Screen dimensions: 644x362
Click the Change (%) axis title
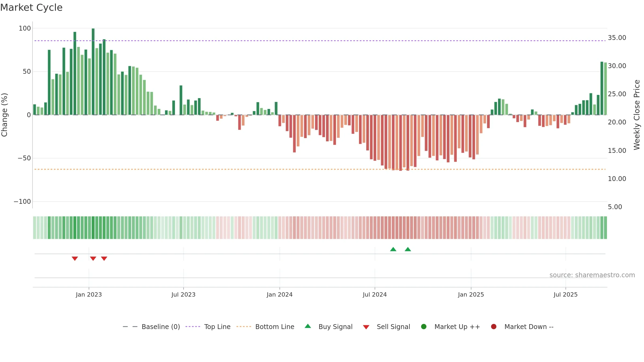[x=5, y=115]
